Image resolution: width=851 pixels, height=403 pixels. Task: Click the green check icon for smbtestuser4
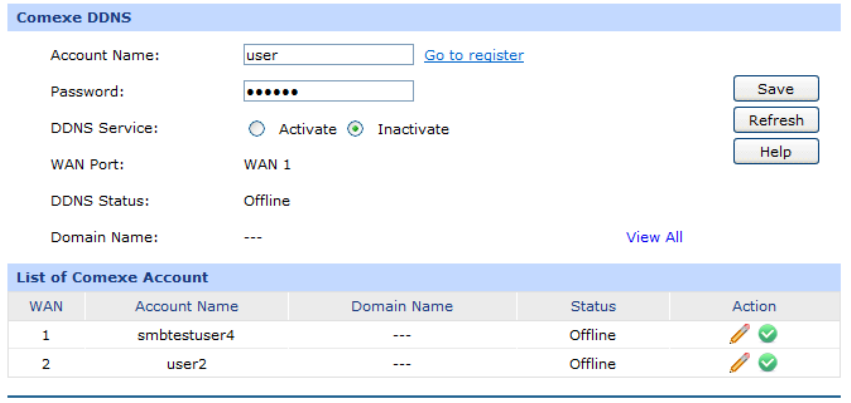(768, 335)
